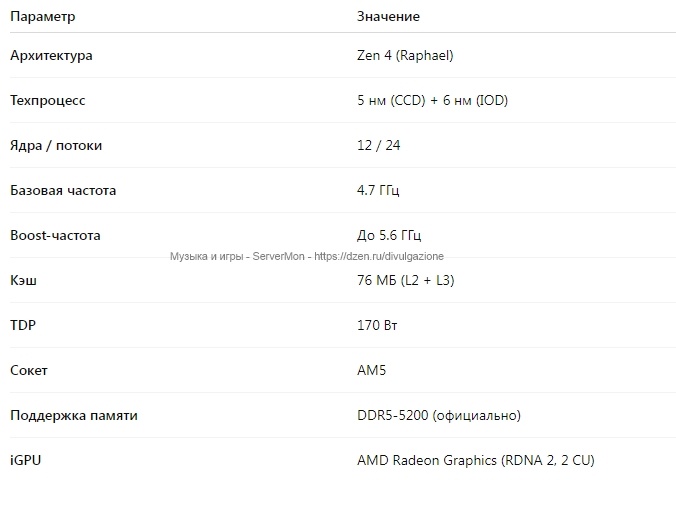Select the Базовая частота label
Screen dimensions: 676x508
[x=63, y=191]
